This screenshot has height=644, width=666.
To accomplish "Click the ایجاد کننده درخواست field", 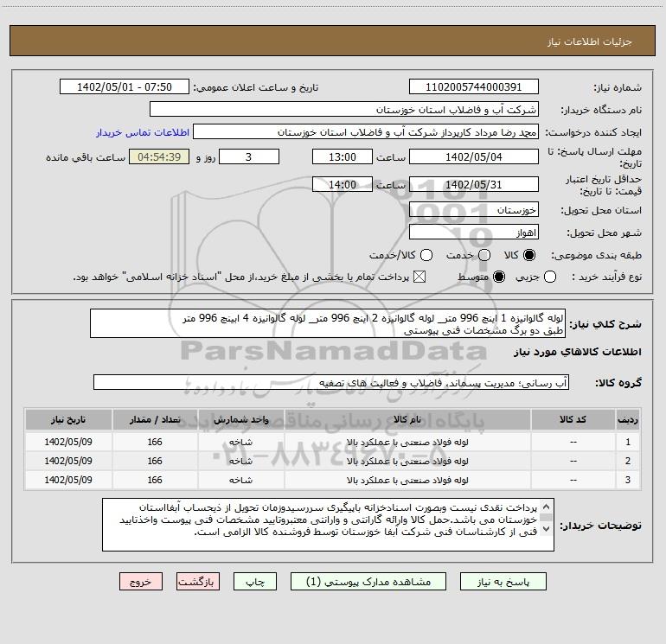I will click(x=366, y=131).
